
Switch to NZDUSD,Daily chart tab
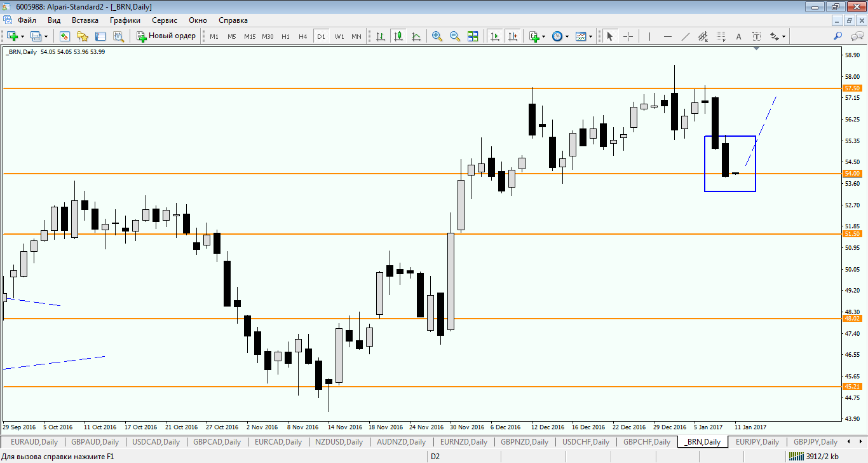339,442
